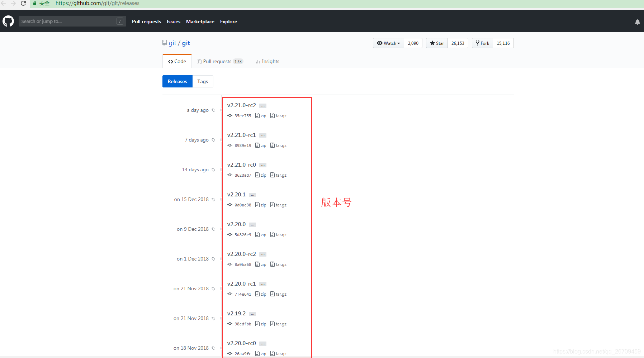Switch to the Code tab
The image size is (644, 358).
pos(177,61)
